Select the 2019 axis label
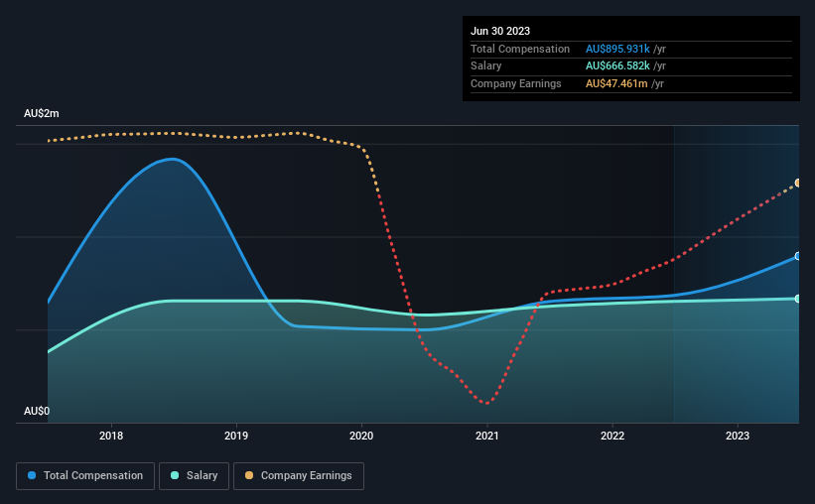The image size is (815, 504). [236, 436]
